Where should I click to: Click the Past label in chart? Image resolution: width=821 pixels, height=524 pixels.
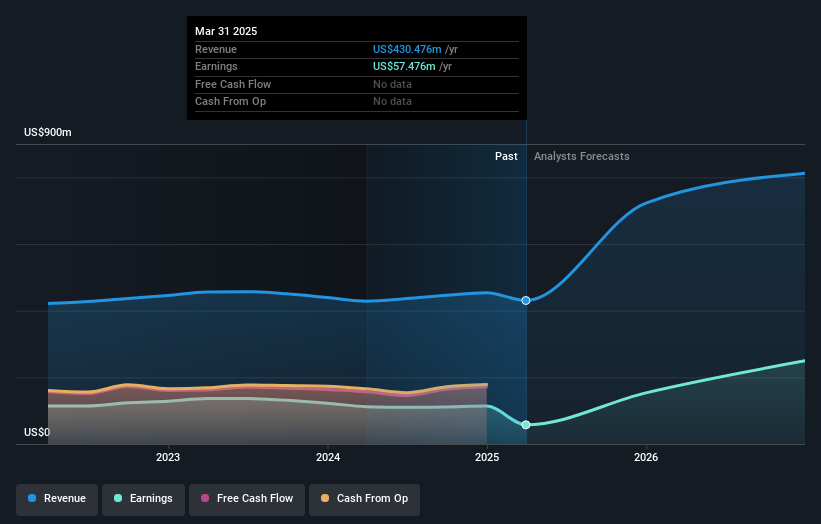(506, 157)
